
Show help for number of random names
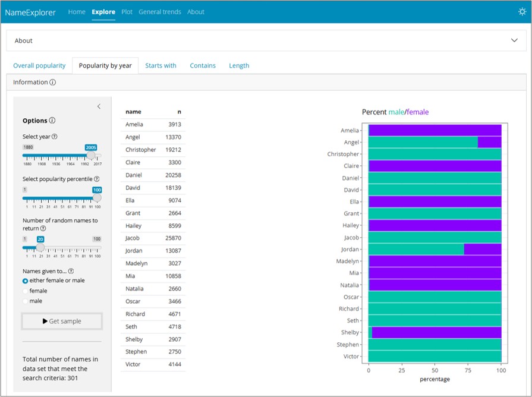tap(43, 228)
